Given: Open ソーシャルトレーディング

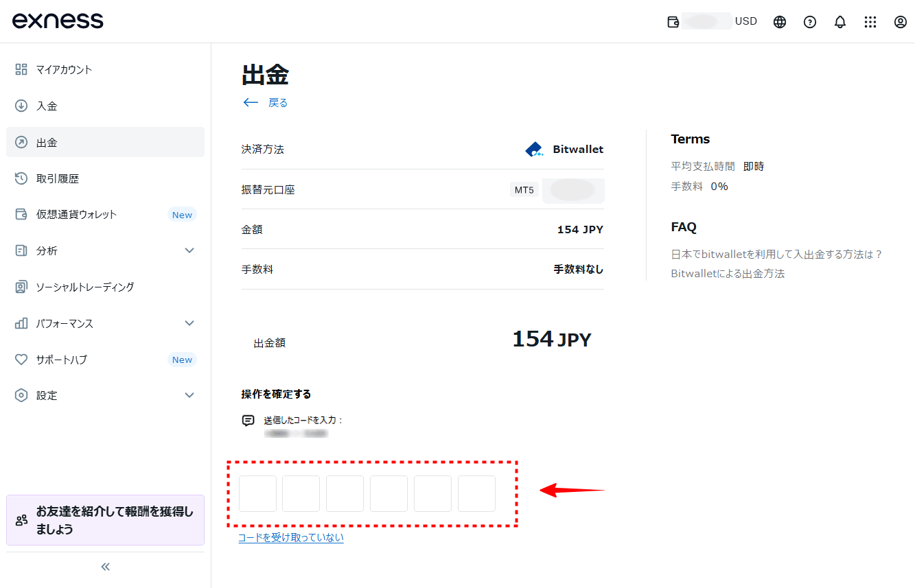Looking at the screenshot, I should tap(106, 287).
